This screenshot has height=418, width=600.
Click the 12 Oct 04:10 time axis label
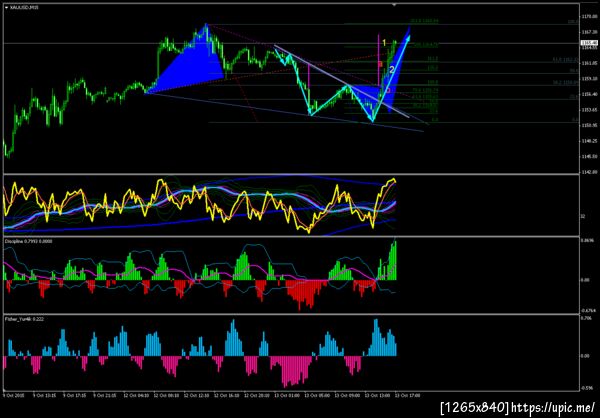(x=135, y=394)
